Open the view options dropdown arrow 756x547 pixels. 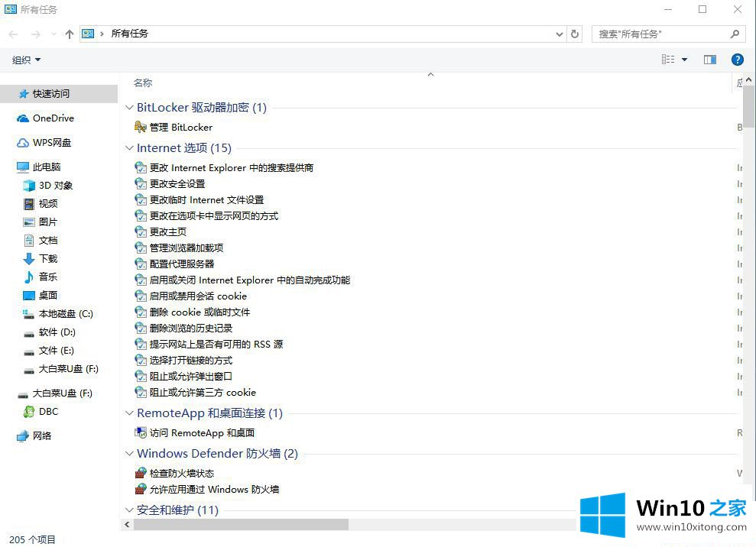[x=684, y=60]
